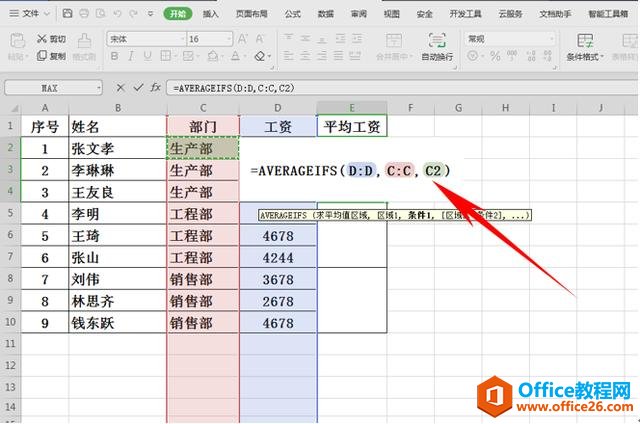Click the Clear eraser icon
Viewport: 640px width, 424px height.
click(x=260, y=56)
